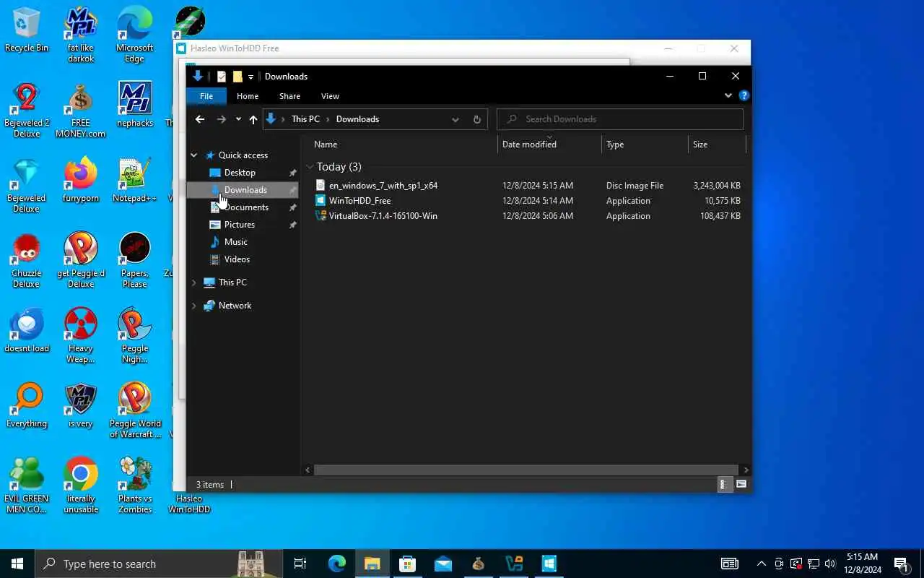
Task: Expand the ribbon with the chevron
Action: click(728, 95)
